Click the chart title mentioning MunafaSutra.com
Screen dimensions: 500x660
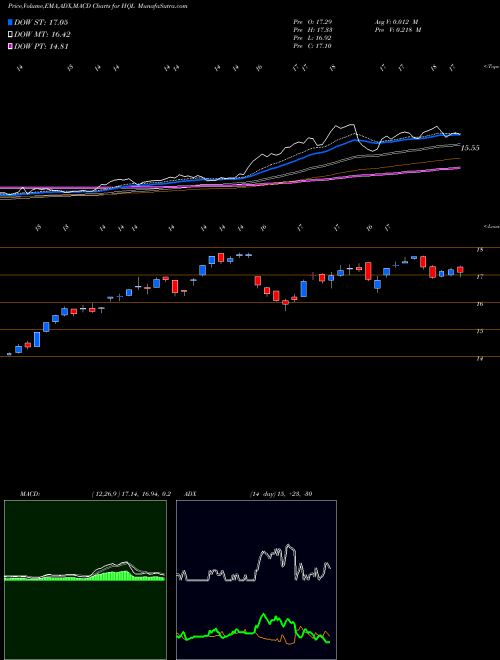coord(98,7)
